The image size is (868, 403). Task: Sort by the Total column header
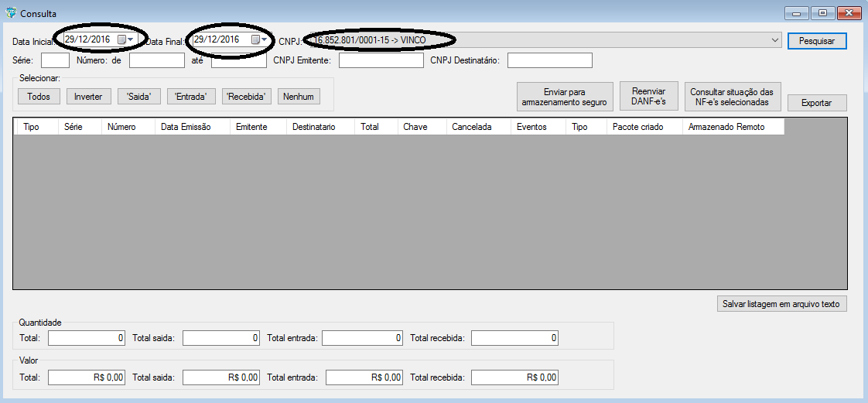(377, 127)
